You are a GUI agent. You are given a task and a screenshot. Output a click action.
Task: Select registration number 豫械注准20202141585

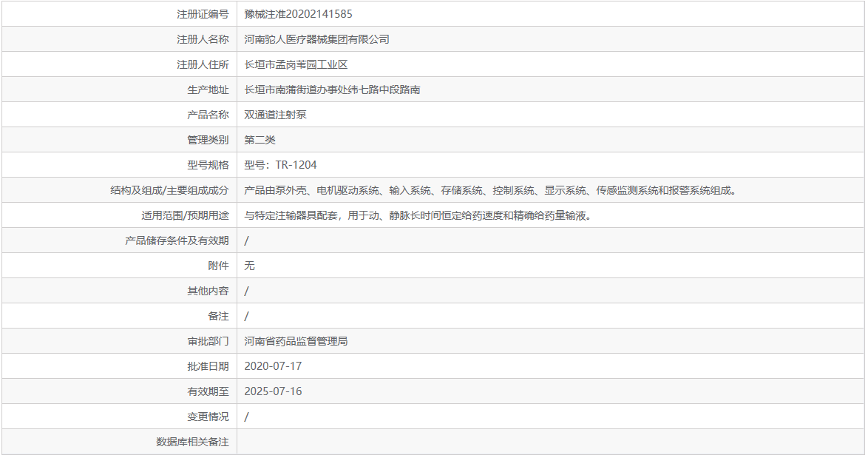pyautogui.click(x=299, y=14)
